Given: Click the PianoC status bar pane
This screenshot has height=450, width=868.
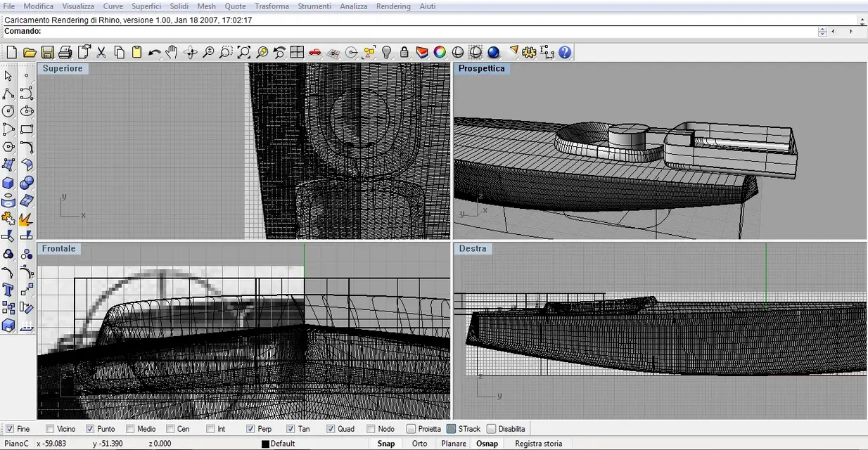Looking at the screenshot, I should coord(15,444).
